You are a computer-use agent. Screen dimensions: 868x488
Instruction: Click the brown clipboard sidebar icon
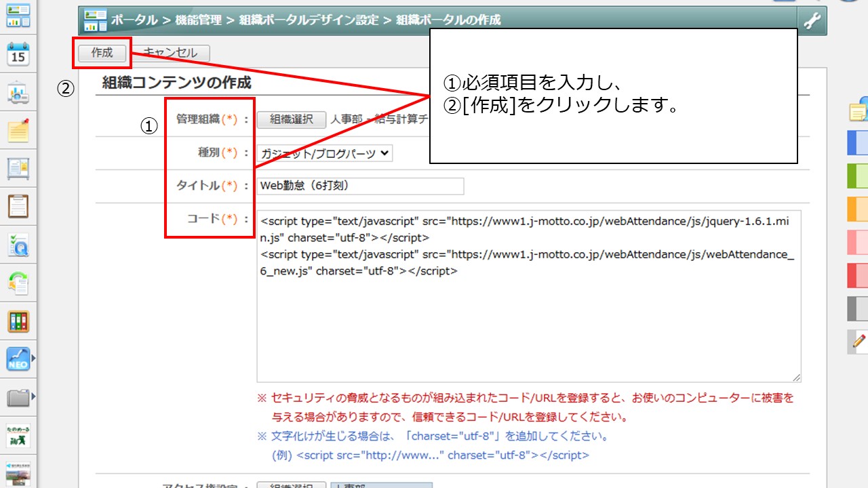coord(18,206)
